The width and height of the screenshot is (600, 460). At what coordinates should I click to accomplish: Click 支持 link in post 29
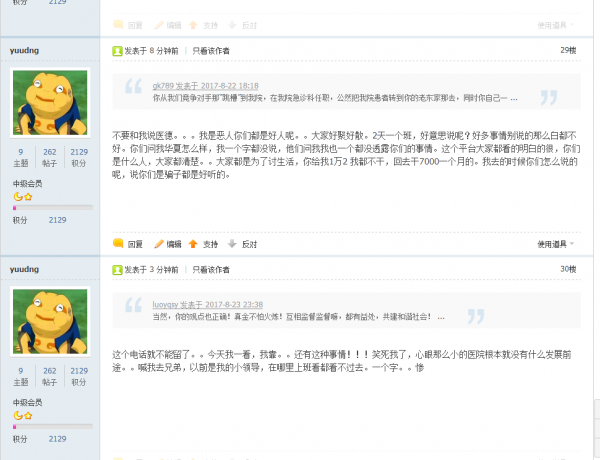pyautogui.click(x=210, y=244)
